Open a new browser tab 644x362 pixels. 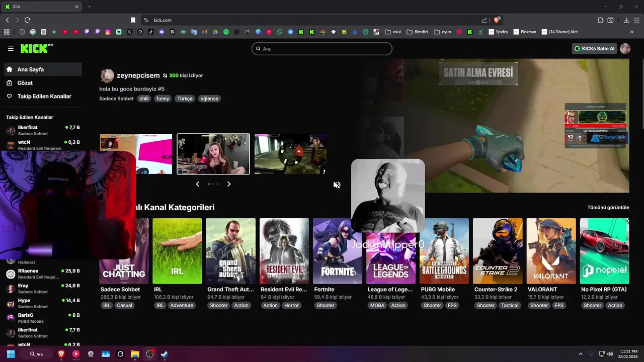(x=89, y=7)
